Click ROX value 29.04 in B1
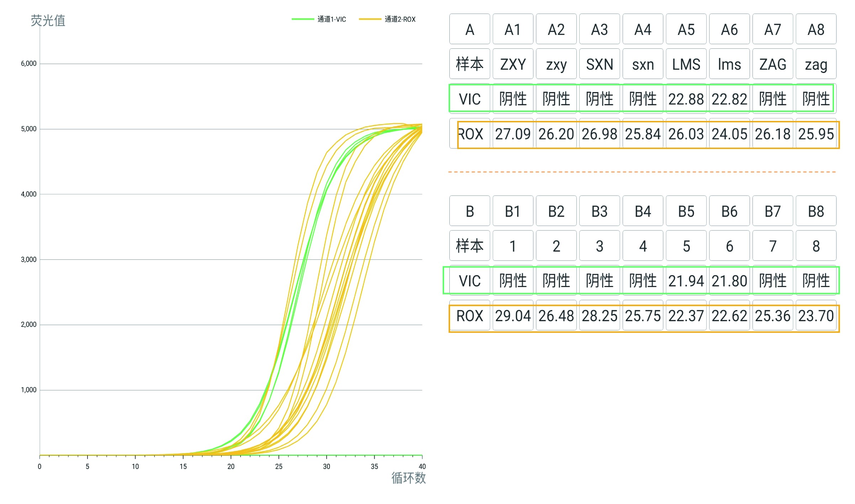This screenshot has height=504, width=855. click(513, 316)
